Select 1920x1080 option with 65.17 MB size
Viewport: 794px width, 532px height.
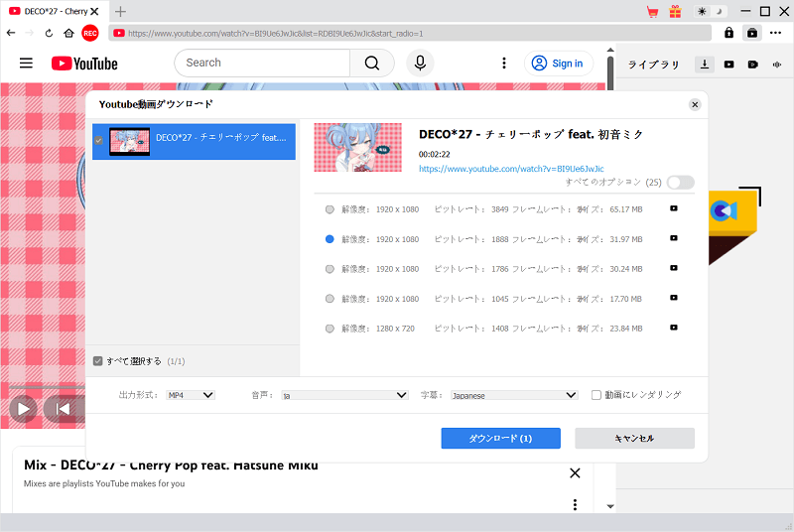point(330,209)
